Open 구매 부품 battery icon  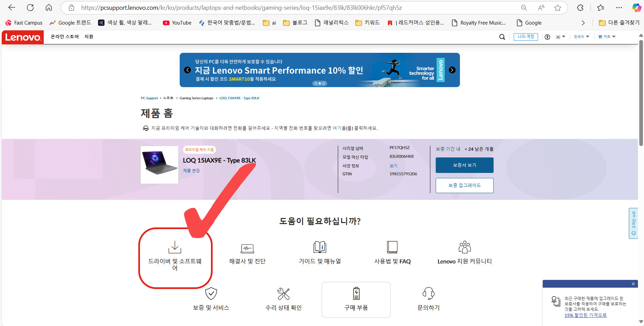coord(356,293)
